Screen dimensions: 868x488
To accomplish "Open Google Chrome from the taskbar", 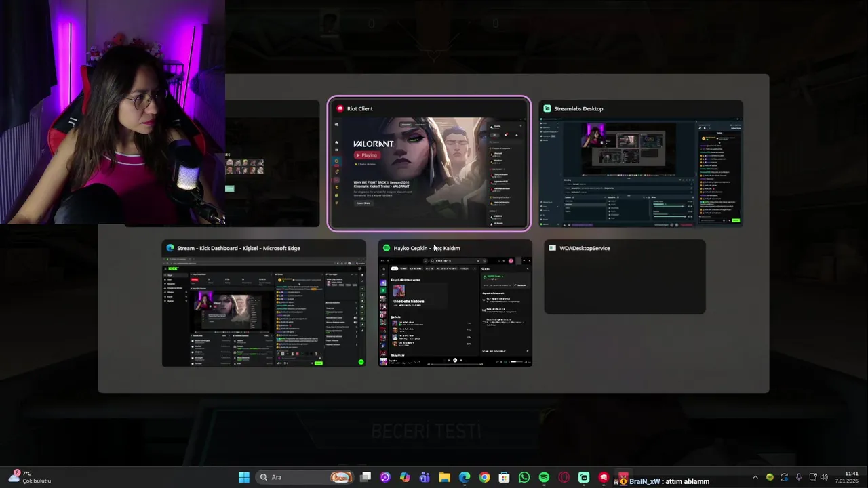I will pos(484,477).
